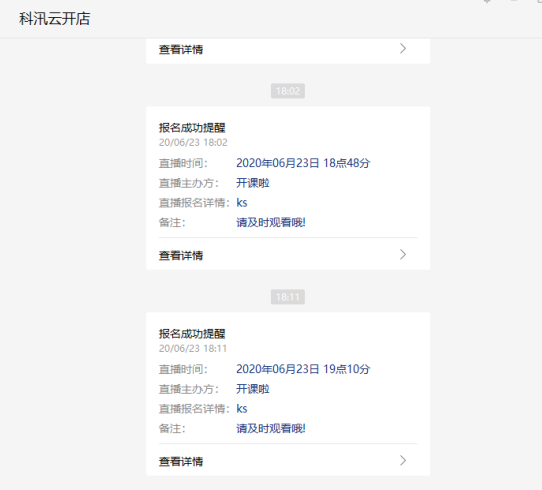Click the 直播报名详情 label in the 18:02 card
This screenshot has height=490, width=542.
tap(194, 203)
